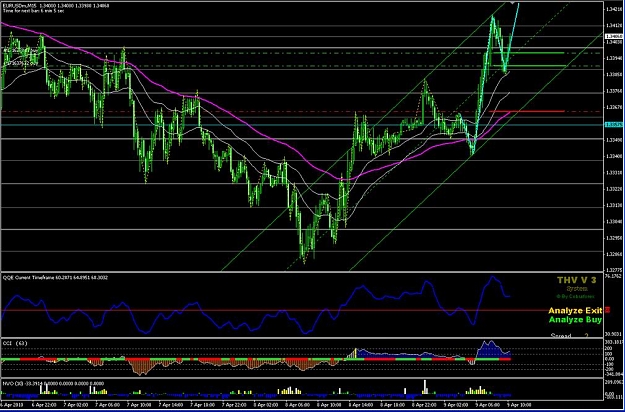Click the yellow Analyze Exit label
This screenshot has height=412, width=625.
[x=575, y=310]
